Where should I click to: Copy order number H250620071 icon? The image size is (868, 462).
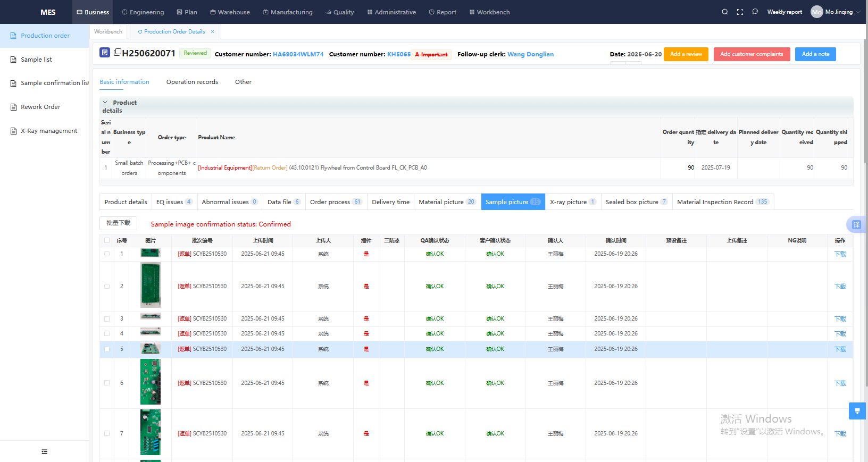coord(118,52)
